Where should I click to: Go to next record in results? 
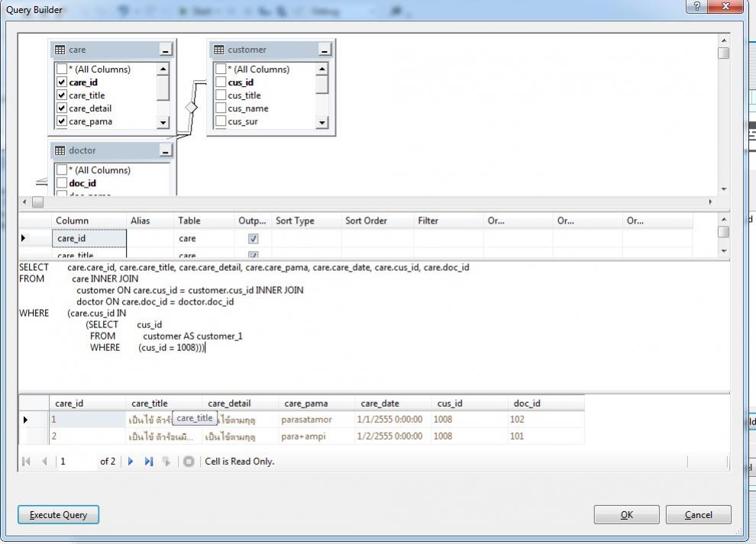(130, 462)
